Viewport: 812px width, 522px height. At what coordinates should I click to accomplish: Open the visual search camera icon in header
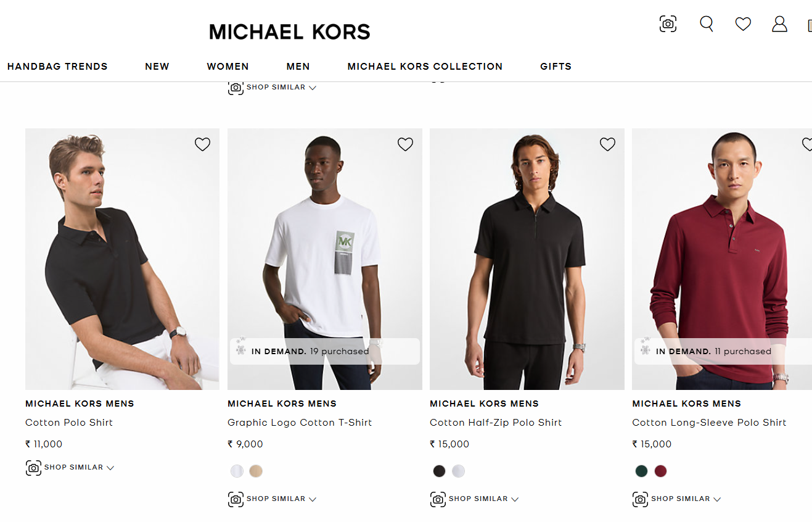tap(668, 24)
